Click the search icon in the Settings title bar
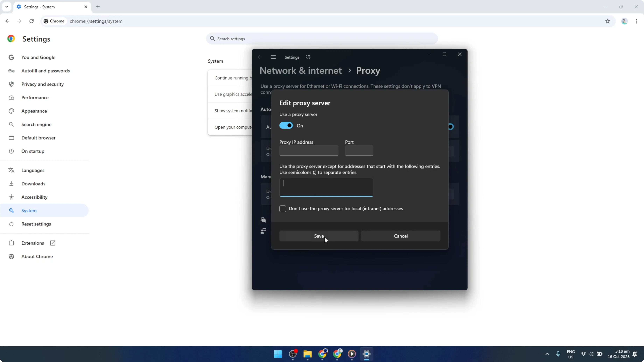The height and width of the screenshot is (362, 644). coord(308,57)
